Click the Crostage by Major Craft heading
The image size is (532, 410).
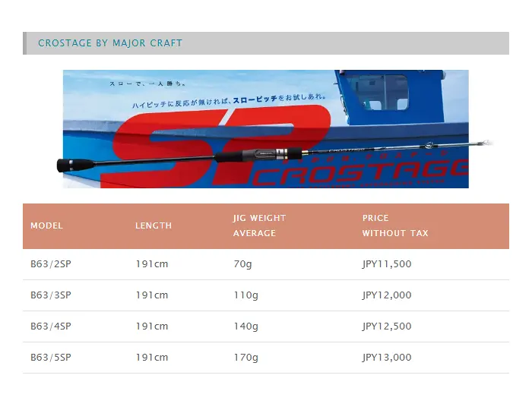[110, 43]
